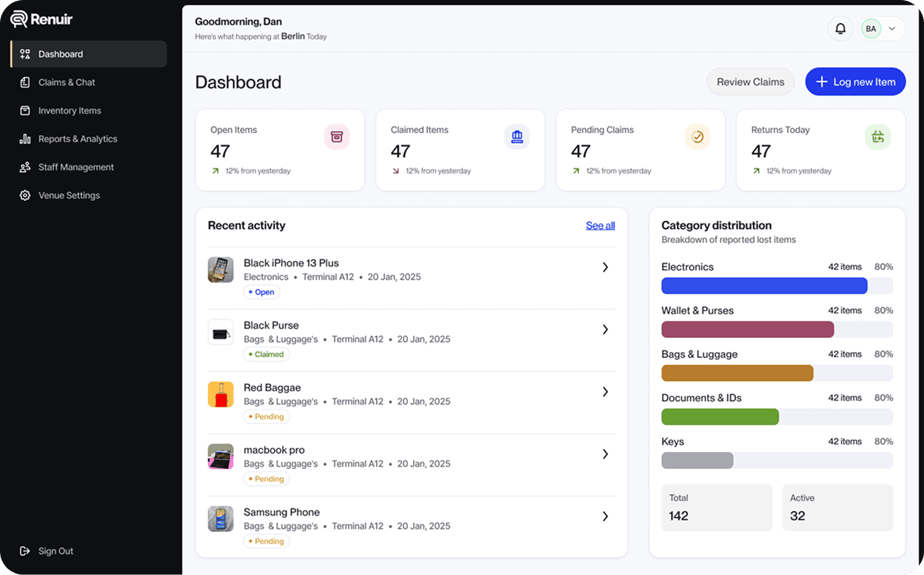
Task: Open Black iPhone 13 Plus row chevron
Action: (x=605, y=267)
